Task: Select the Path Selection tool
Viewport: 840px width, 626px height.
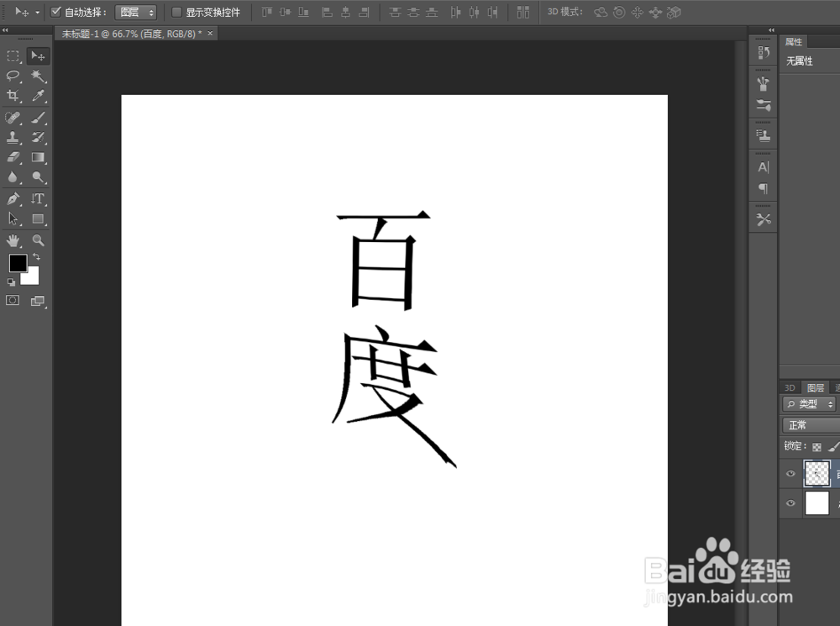Action: coord(13,218)
